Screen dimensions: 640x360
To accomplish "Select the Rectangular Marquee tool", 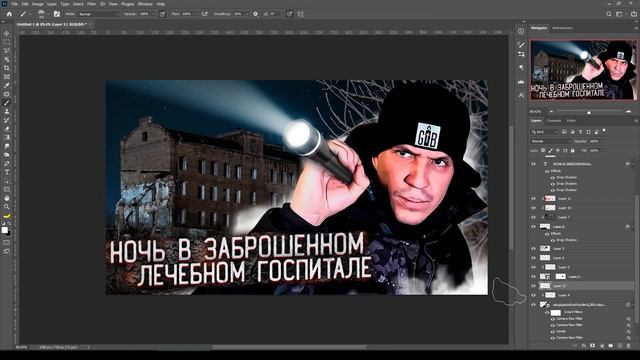I will point(7,42).
